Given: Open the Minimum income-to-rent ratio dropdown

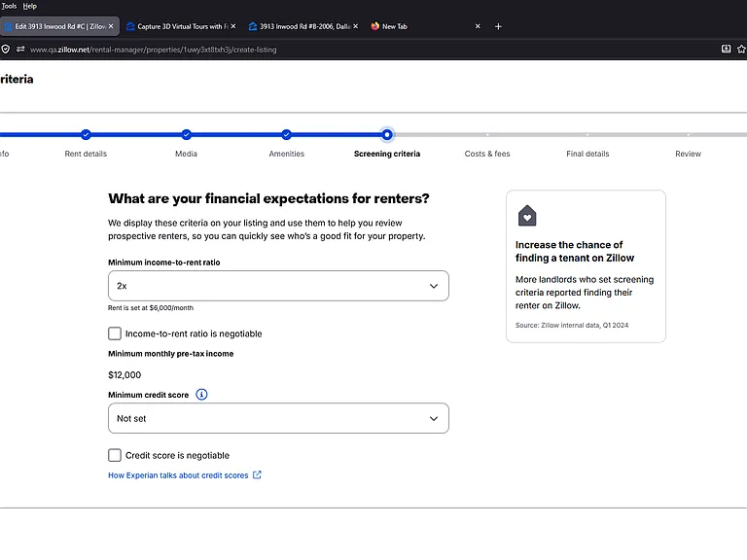Looking at the screenshot, I should pos(278,286).
